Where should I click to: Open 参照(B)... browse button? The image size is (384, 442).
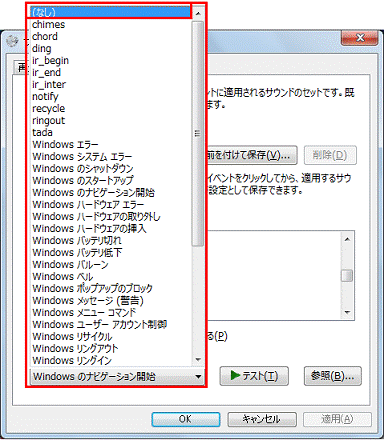pyautogui.click(x=333, y=376)
